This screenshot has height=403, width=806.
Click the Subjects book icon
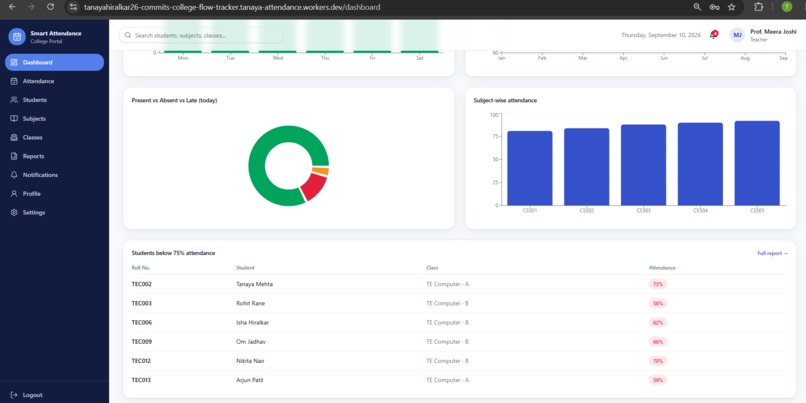coord(14,119)
